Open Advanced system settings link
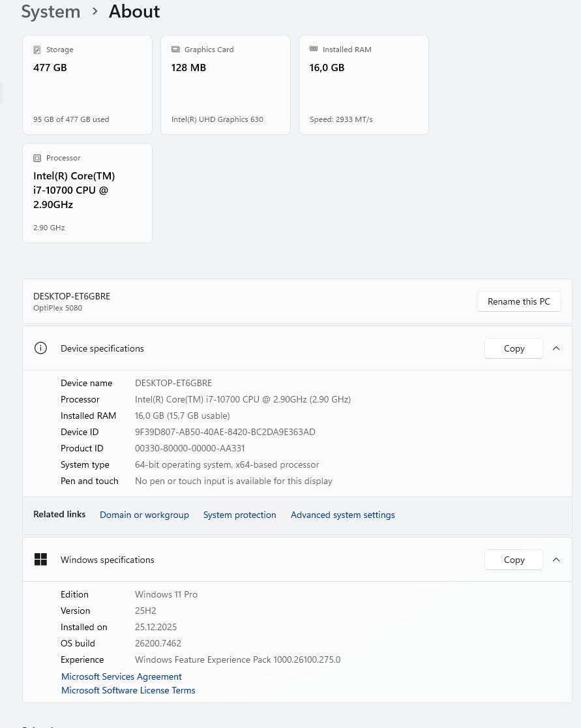This screenshot has height=728, width=581. [342, 515]
